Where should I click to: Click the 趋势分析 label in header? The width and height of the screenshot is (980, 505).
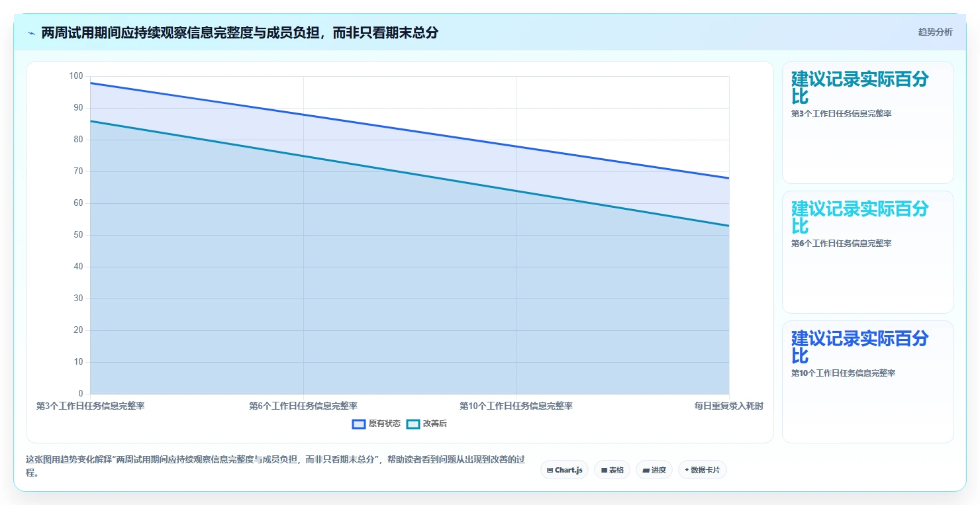coord(935,32)
